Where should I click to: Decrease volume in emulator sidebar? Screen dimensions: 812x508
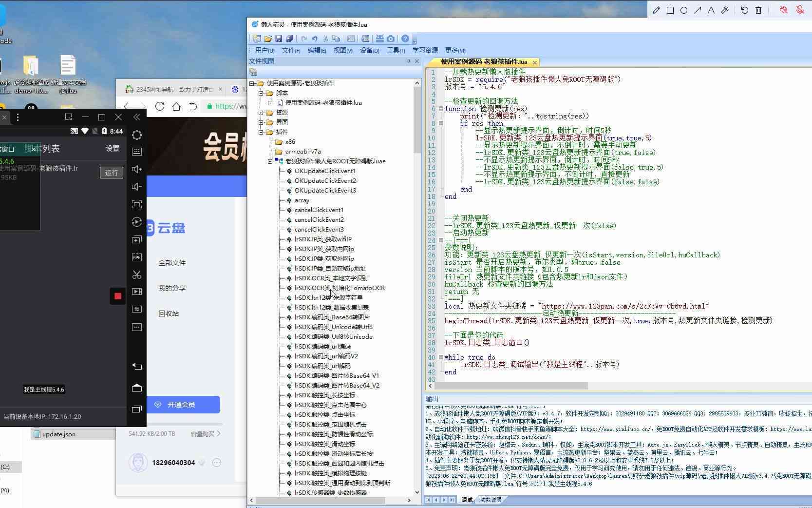[137, 187]
